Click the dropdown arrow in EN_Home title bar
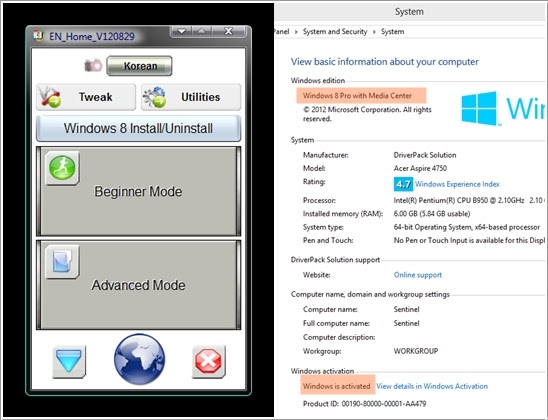The height and width of the screenshot is (420, 548). pyautogui.click(x=182, y=31)
